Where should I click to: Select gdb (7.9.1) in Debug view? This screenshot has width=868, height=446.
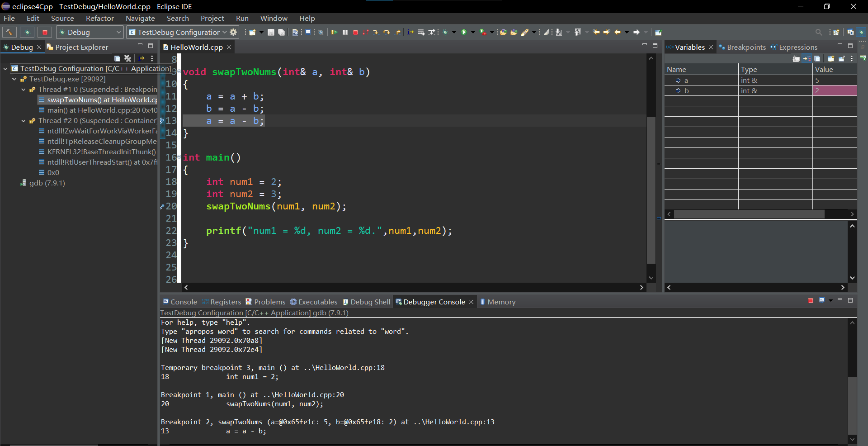pyautogui.click(x=47, y=183)
